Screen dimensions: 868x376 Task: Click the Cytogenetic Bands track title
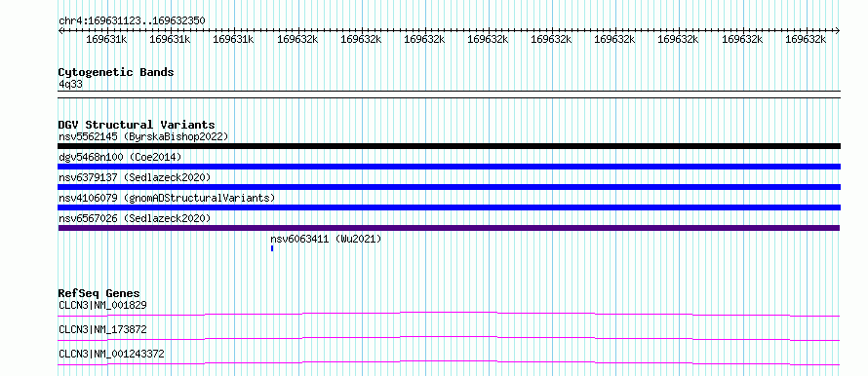click(x=116, y=72)
